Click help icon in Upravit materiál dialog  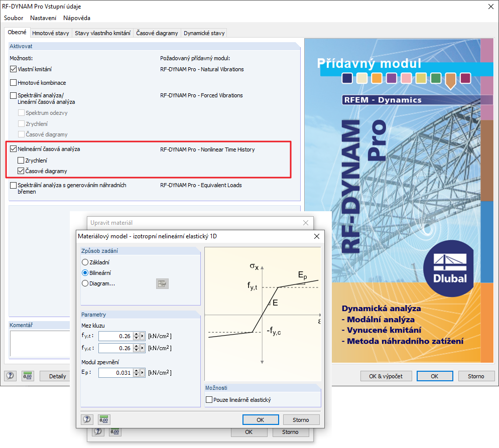pos(98,432)
